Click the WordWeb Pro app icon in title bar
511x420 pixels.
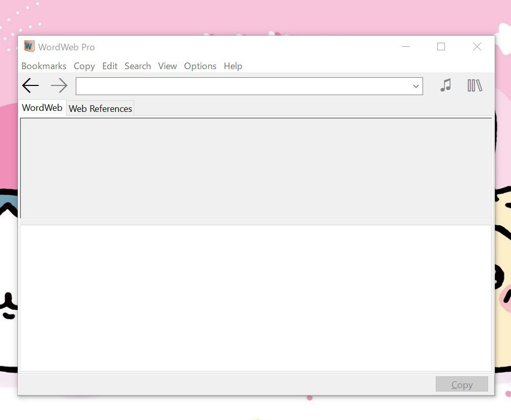[x=29, y=46]
